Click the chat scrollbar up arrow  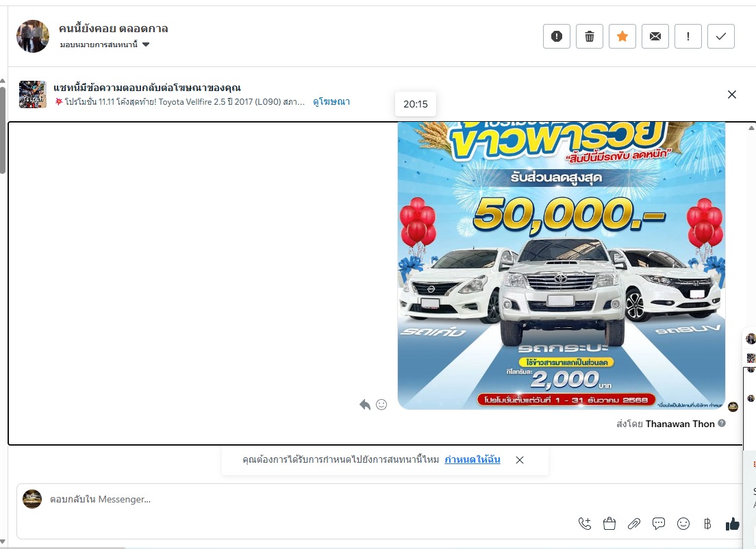[x=751, y=128]
